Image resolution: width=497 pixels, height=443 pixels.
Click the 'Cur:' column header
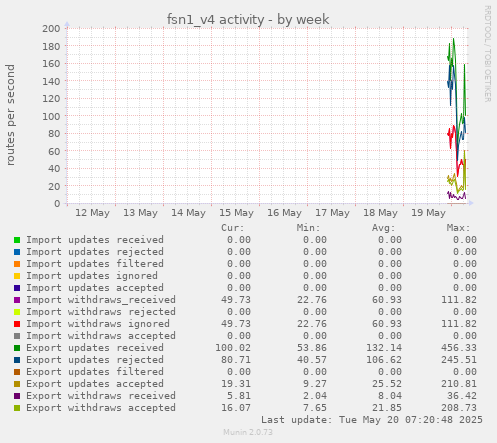pos(233,228)
